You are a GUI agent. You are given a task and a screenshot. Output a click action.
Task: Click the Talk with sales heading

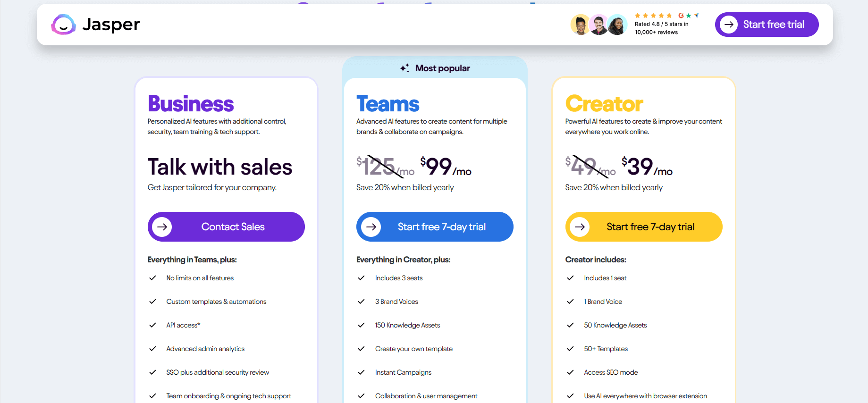tap(220, 167)
